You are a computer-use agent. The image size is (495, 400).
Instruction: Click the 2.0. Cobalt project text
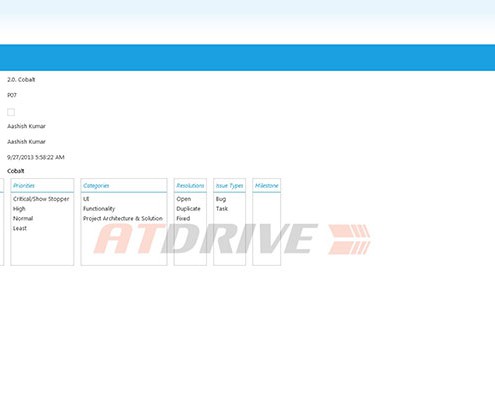[x=21, y=80]
